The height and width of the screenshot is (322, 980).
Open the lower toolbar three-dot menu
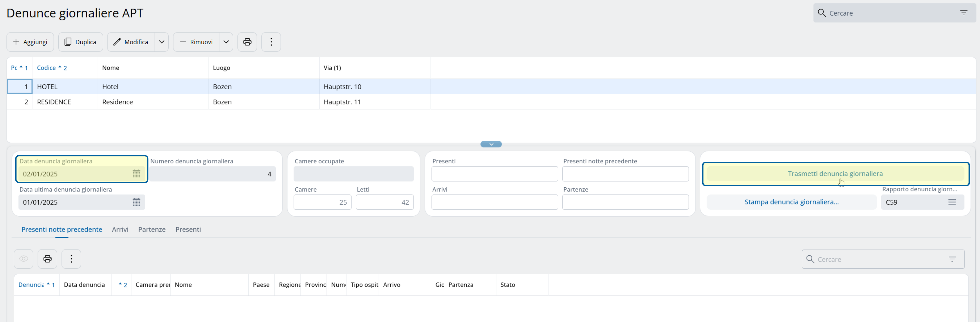point(71,259)
